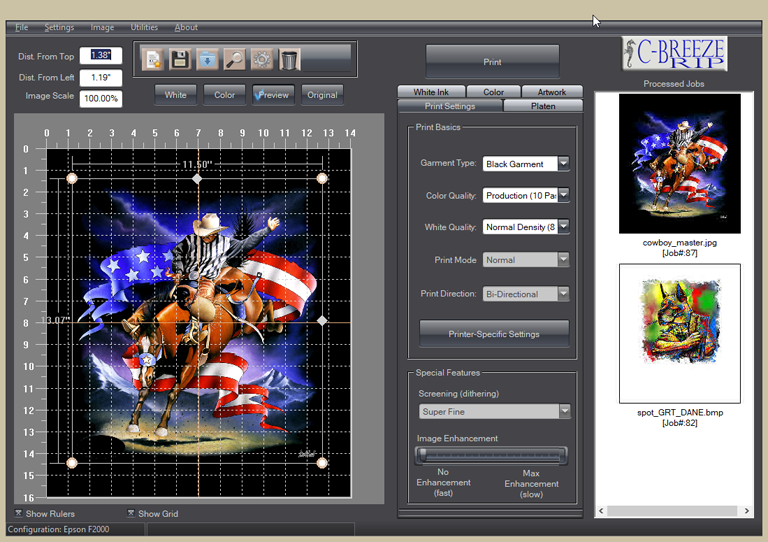Screen dimensions: 768x542
Task: Click the 'Configuration: Epson F2000' status text
Action: pos(58,529)
